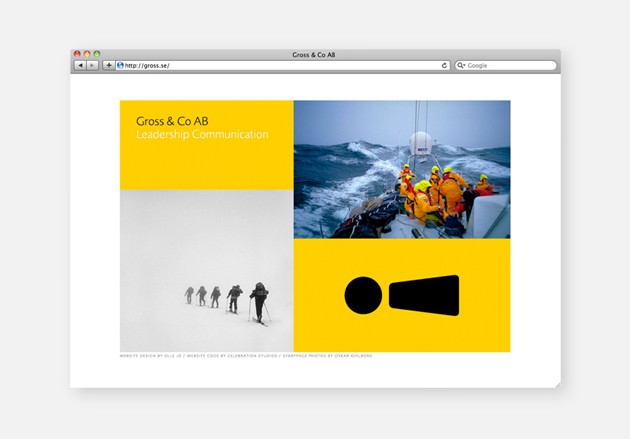Image resolution: width=630 pixels, height=439 pixels.
Task: Click the window resize grip corner
Action: click(x=557, y=385)
